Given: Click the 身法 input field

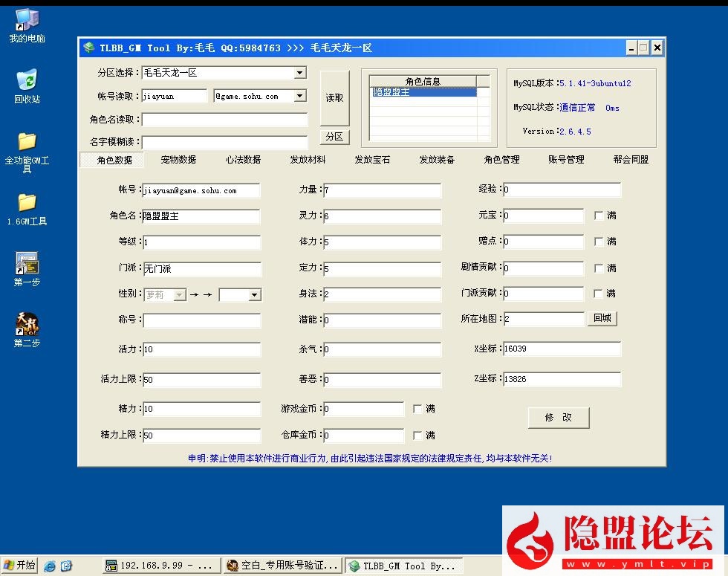Looking at the screenshot, I should [382, 294].
